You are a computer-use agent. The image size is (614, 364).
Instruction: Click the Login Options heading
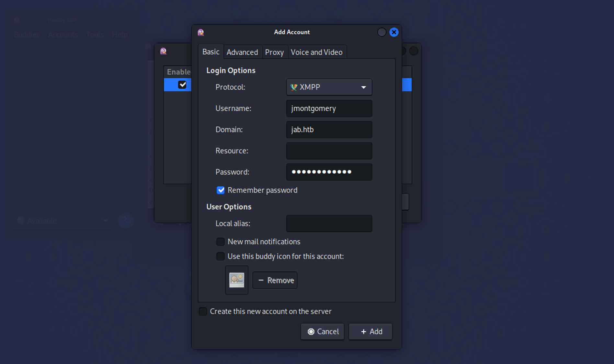pos(231,71)
